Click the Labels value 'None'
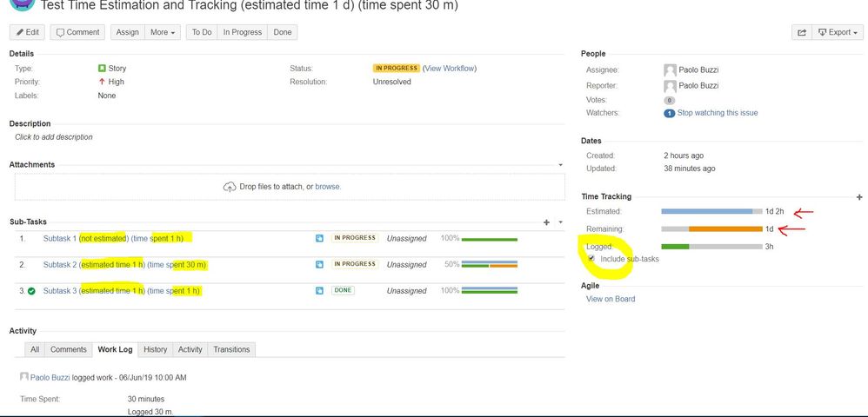Screen dimensions: 868x417 [107, 96]
